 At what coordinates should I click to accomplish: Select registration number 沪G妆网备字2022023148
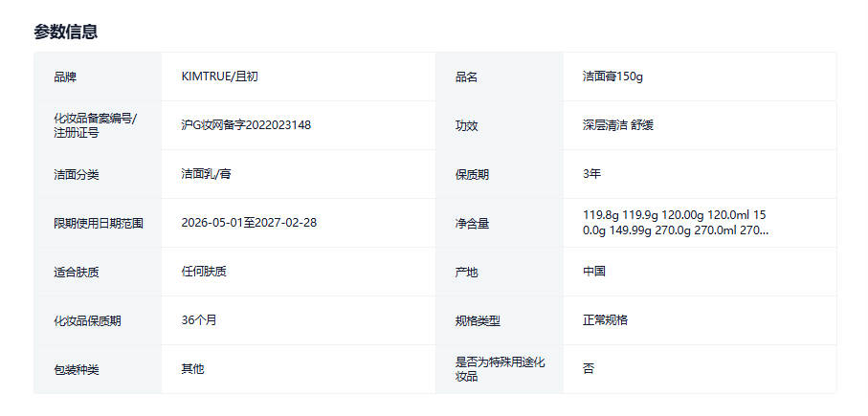point(246,125)
